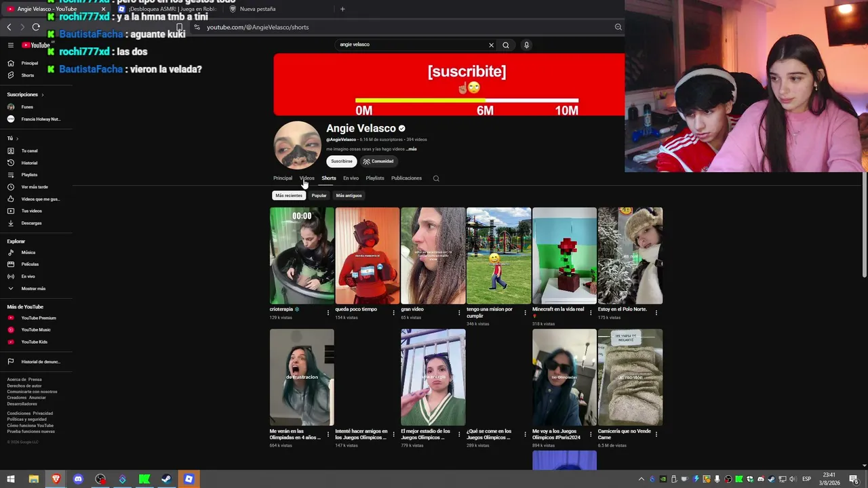Search within the Angie Velasco channel
This screenshot has height=488, width=868.
[436, 178]
